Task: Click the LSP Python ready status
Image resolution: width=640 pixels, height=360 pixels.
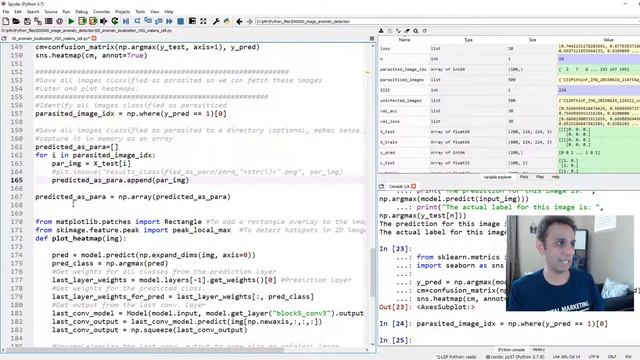Action: [456, 357]
